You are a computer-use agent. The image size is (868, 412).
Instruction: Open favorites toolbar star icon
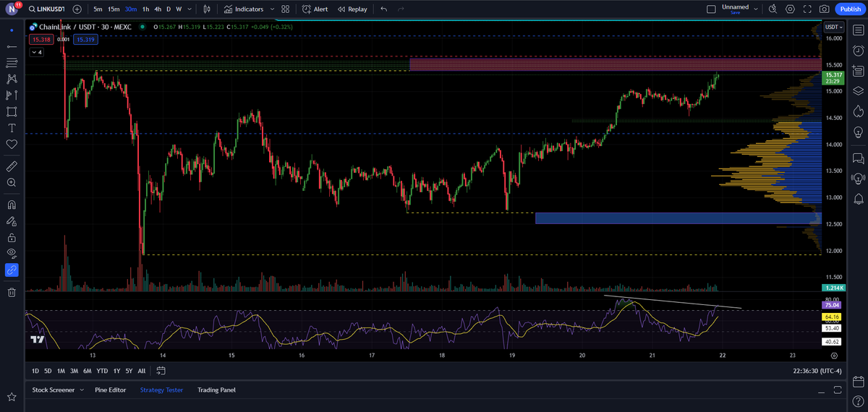point(12,397)
